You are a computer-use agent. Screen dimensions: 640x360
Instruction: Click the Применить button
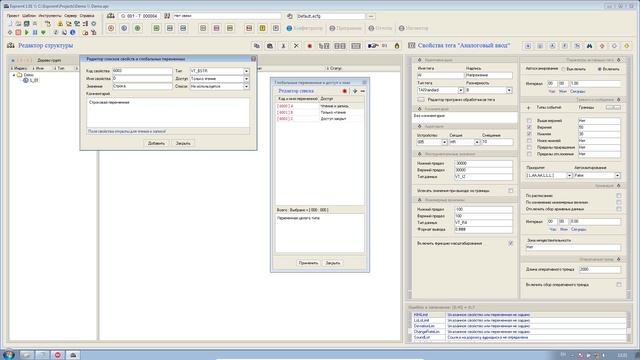pyautogui.click(x=308, y=263)
